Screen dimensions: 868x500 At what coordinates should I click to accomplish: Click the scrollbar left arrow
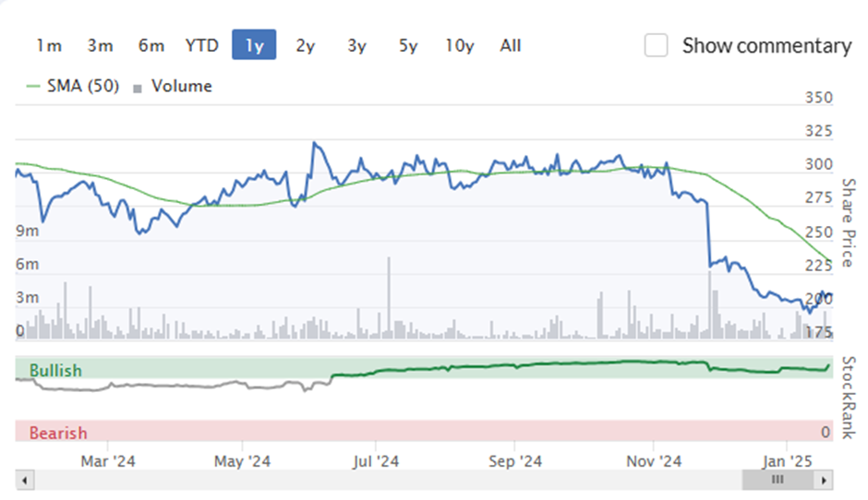coord(24,480)
